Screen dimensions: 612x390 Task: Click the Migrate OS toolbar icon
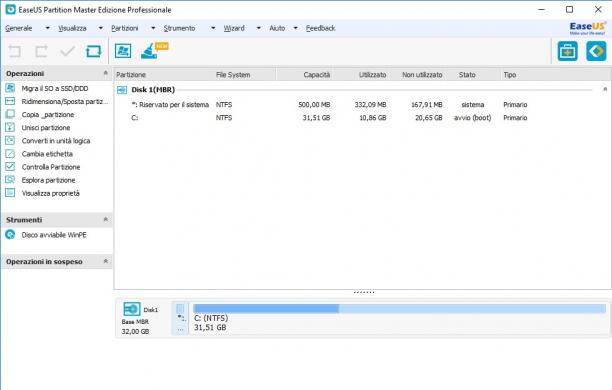(x=123, y=51)
